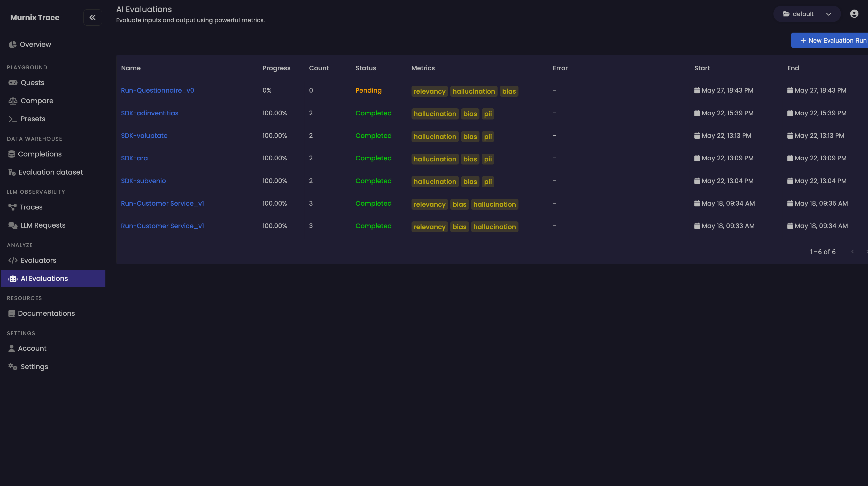Click the Evaluators code brackets icon

pyautogui.click(x=13, y=260)
